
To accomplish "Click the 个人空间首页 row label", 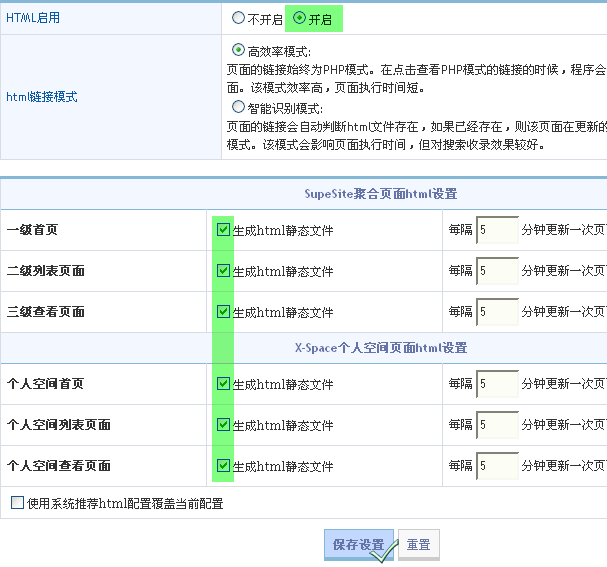I will coord(45,384).
